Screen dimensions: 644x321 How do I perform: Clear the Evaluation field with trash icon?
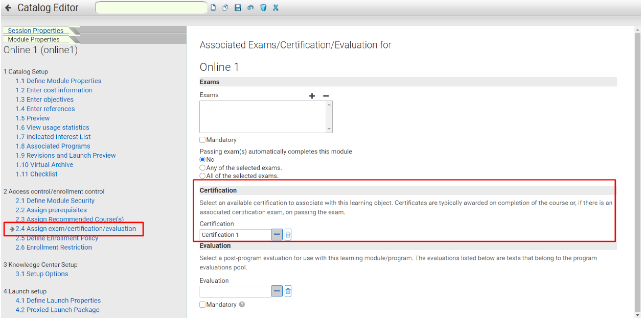tap(288, 291)
